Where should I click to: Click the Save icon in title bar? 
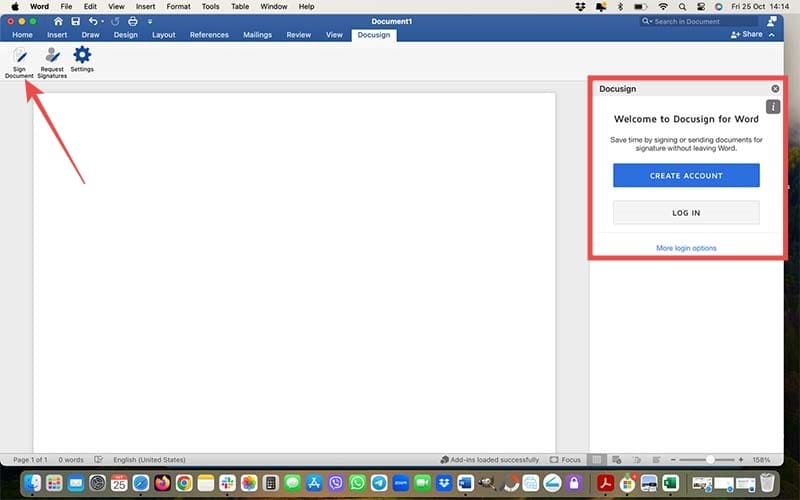pyautogui.click(x=75, y=21)
